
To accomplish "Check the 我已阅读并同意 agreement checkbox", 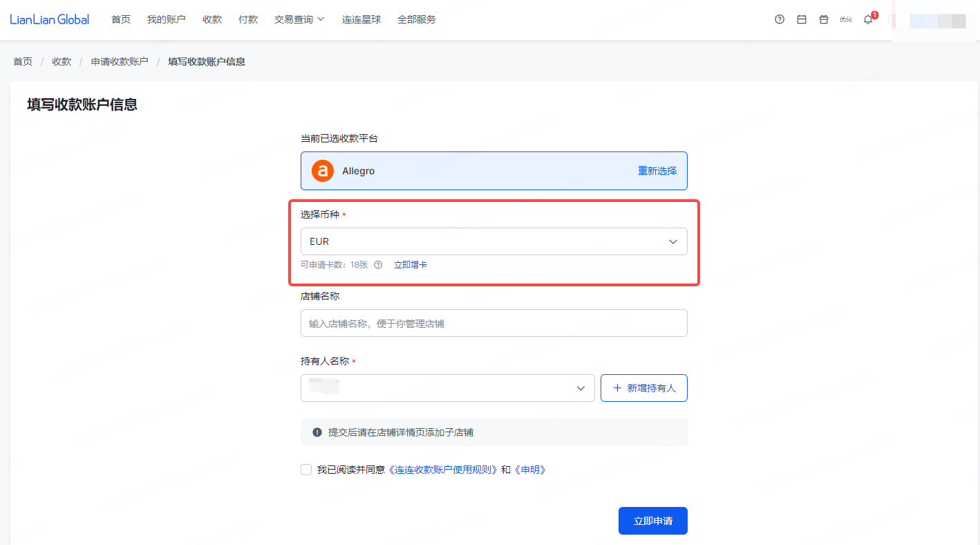I will coord(306,470).
